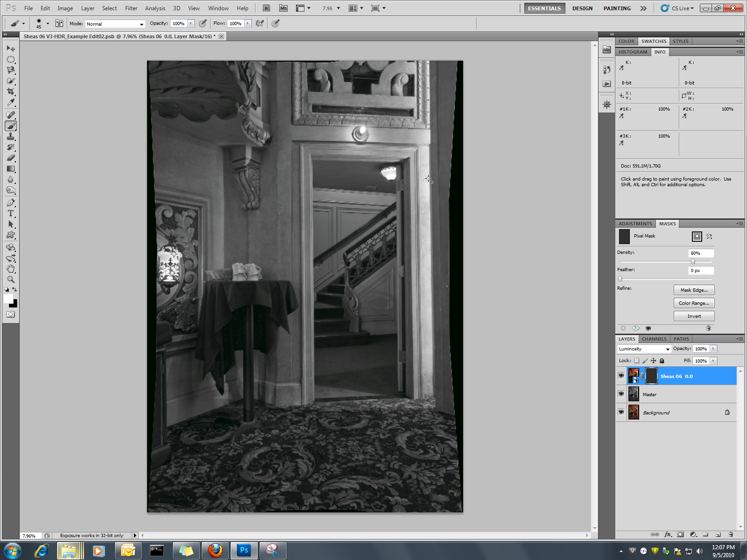Hide the Background layer

(x=621, y=412)
